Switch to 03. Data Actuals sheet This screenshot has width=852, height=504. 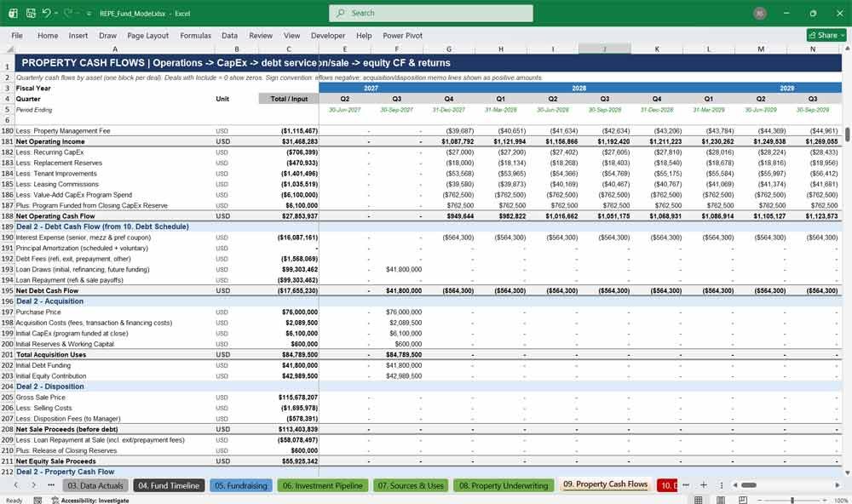[95, 485]
